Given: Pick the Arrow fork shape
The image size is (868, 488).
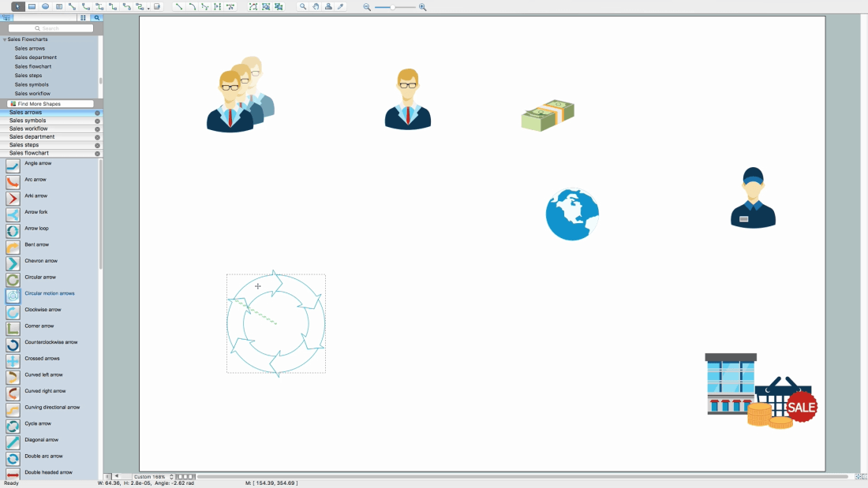Looking at the screenshot, I should 13,214.
